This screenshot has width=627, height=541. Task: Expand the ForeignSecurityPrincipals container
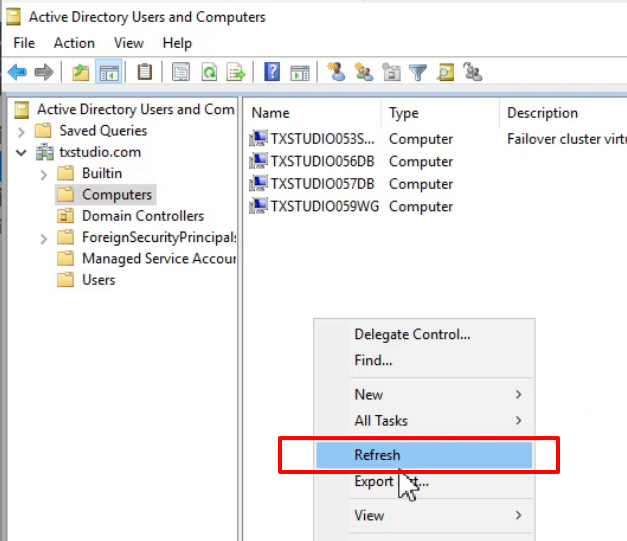44,238
